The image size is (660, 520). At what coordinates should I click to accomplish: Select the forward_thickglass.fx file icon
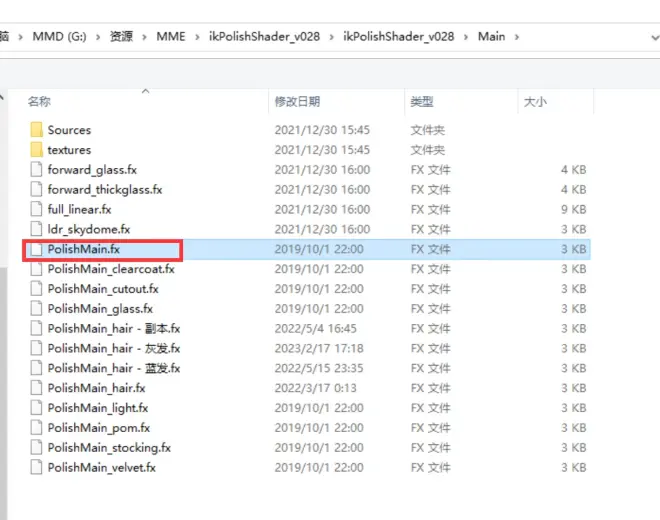[37, 189]
